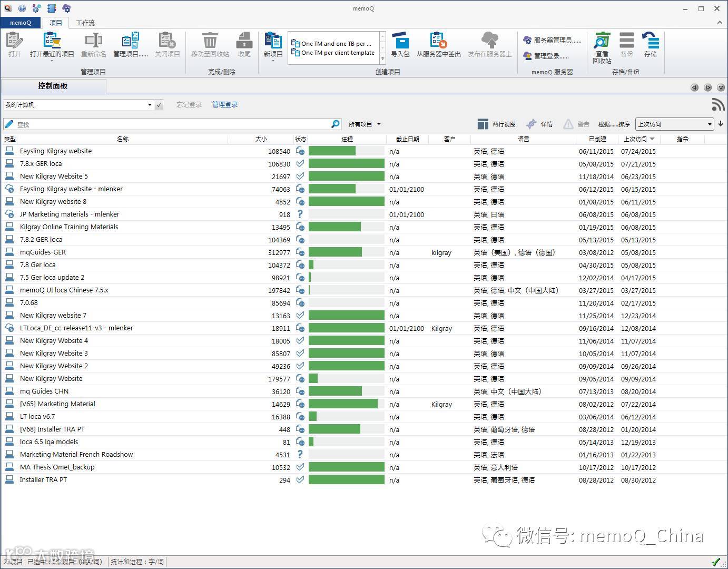Viewport: 728px width, 569px height.
Task: Open the 上次访问 sort-by combo box
Action: 674,124
